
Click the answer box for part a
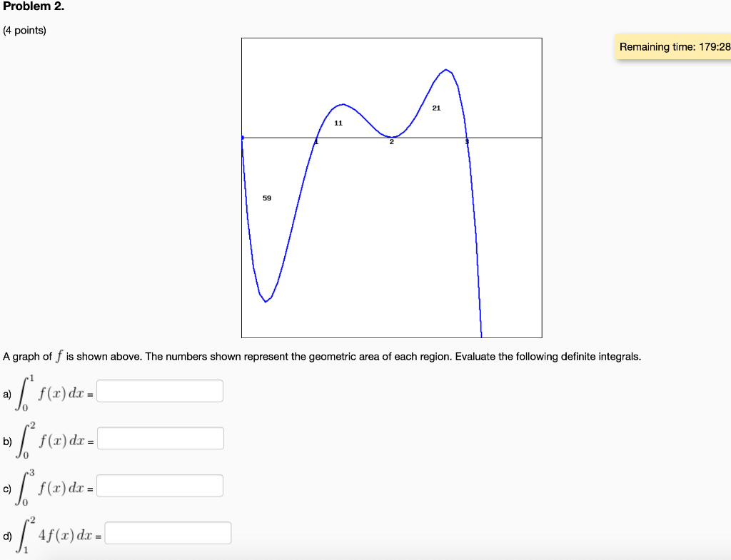tap(159, 391)
